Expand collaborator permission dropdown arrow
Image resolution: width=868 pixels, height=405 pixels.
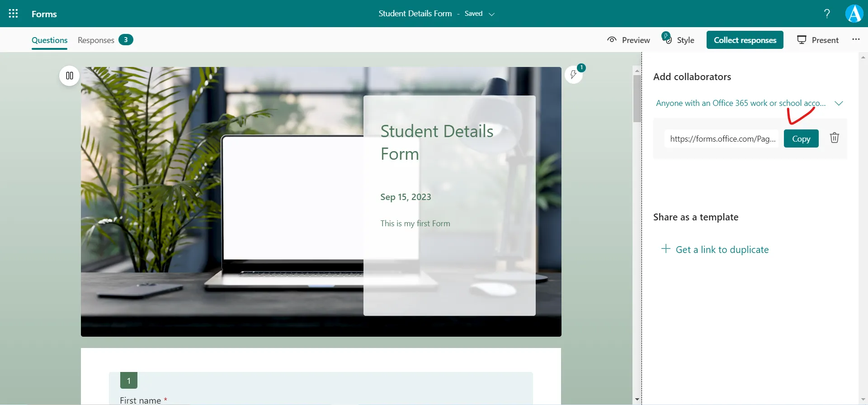pyautogui.click(x=839, y=103)
